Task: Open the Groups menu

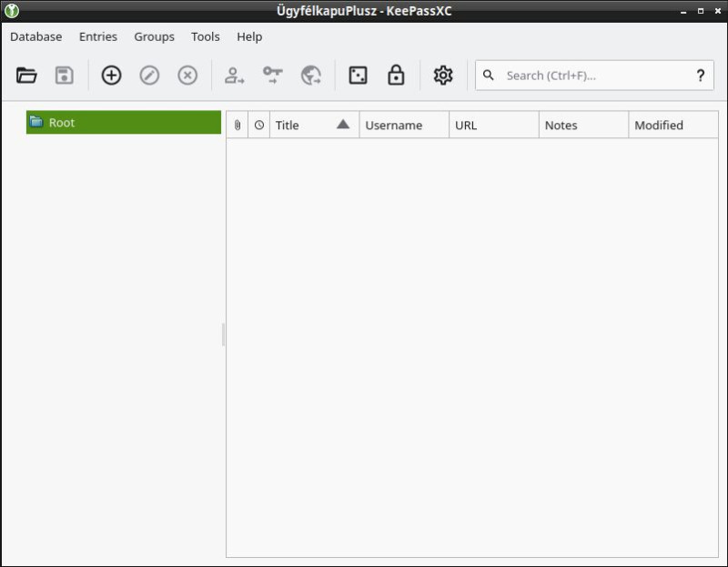Action: [154, 36]
